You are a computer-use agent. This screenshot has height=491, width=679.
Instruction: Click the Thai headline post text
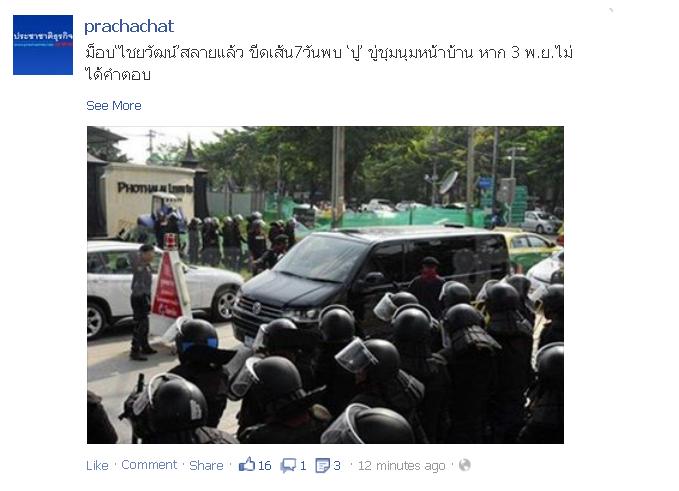[329, 63]
